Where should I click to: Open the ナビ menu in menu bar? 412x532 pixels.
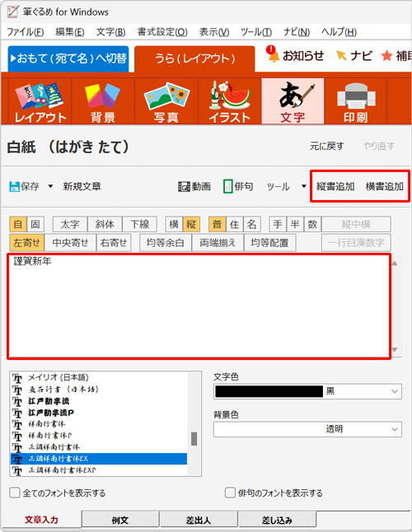coord(297,32)
